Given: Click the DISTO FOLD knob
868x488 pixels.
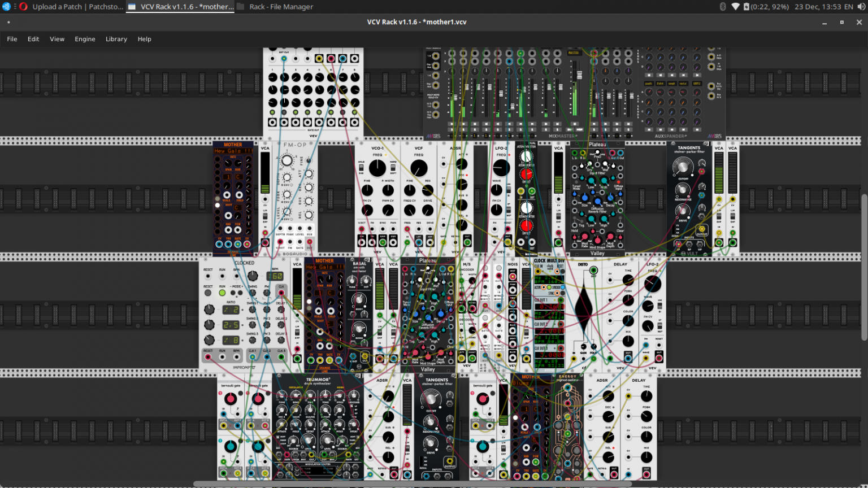Looking at the screenshot, I should coord(593,346).
